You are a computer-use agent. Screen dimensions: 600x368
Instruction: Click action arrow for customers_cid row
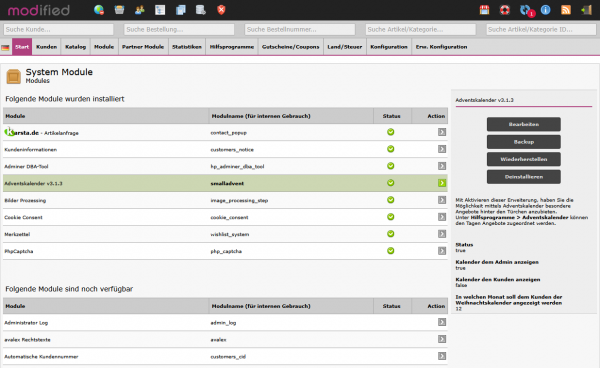pos(442,356)
